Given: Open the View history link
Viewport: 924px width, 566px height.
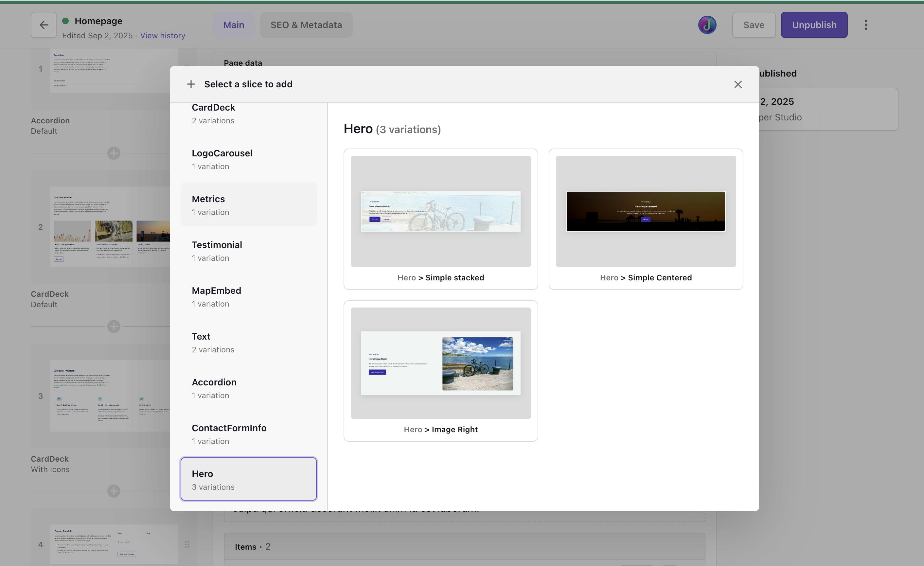Looking at the screenshot, I should point(162,36).
